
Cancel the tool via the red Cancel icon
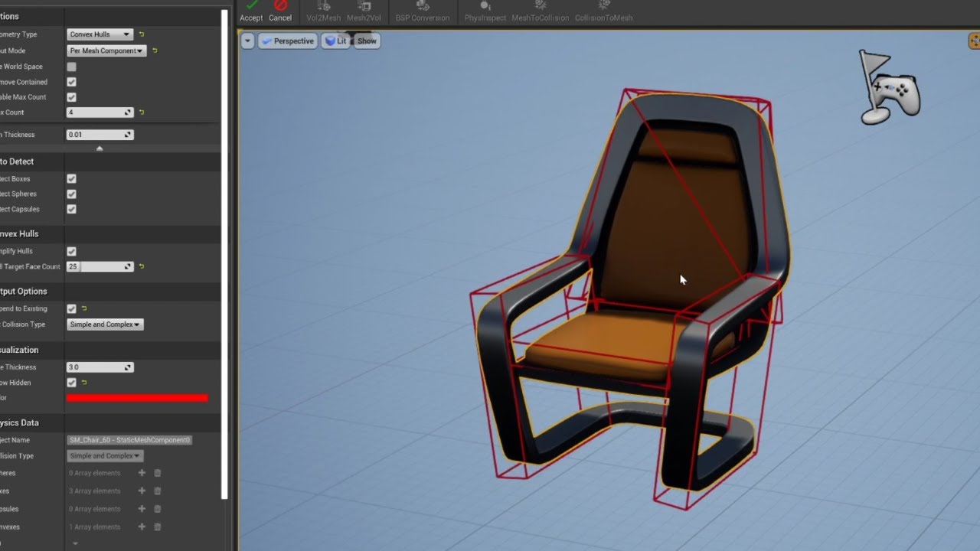click(x=280, y=11)
